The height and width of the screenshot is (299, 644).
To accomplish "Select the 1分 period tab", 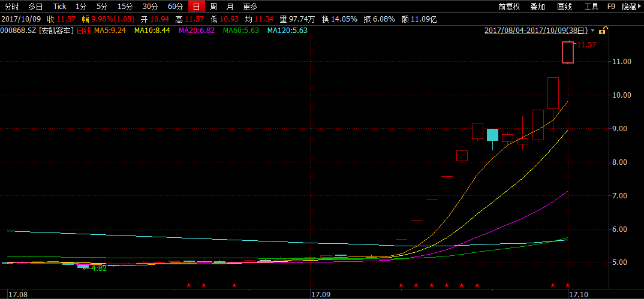I will pos(81,7).
